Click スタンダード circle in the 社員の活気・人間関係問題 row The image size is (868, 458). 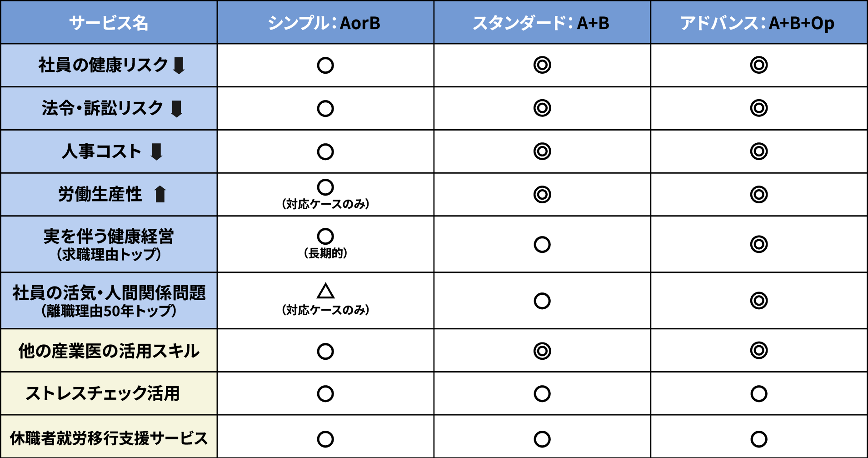pos(542,301)
